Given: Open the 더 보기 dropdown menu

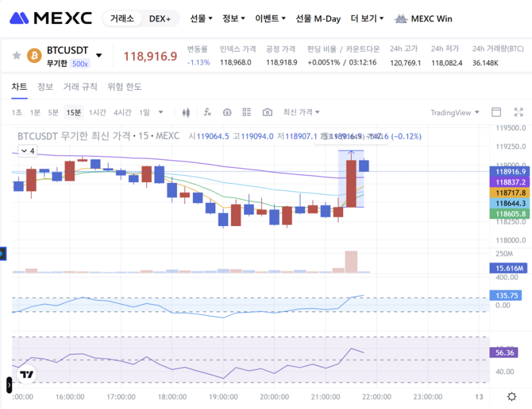Looking at the screenshot, I should [367, 19].
